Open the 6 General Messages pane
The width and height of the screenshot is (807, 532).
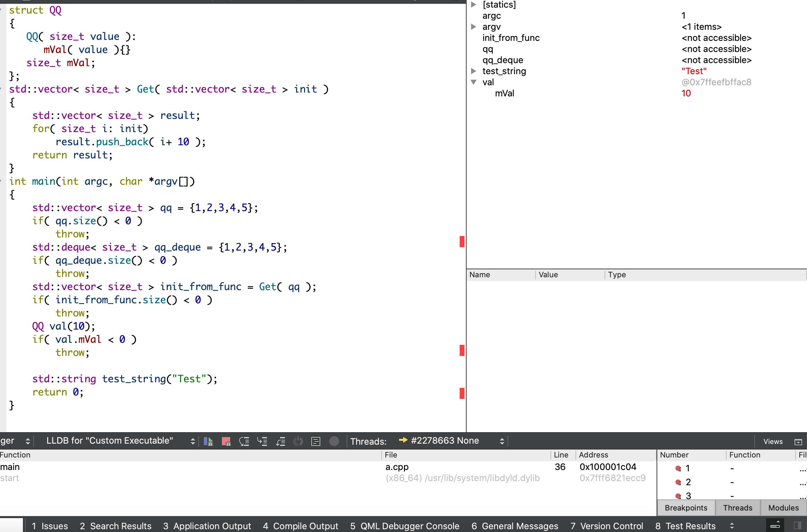[x=515, y=526]
